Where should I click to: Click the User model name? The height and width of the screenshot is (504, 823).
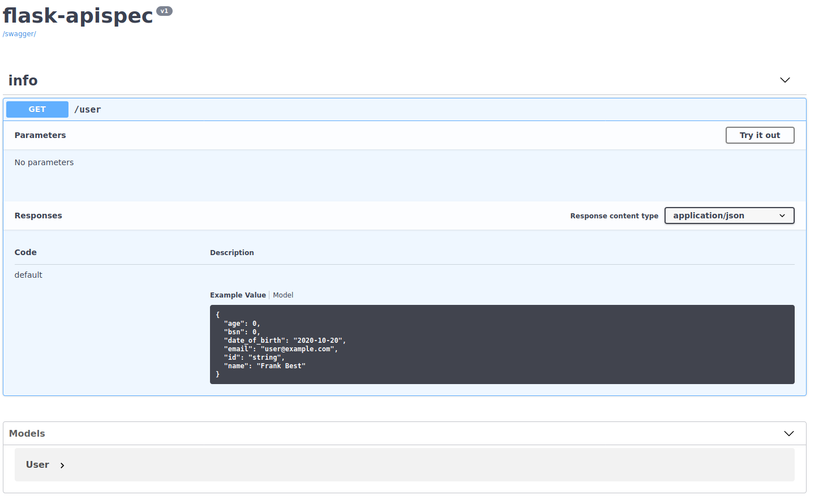pos(37,464)
